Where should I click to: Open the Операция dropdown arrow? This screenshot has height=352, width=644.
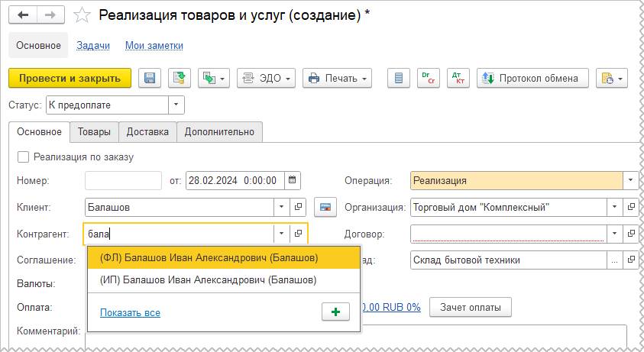point(630,181)
